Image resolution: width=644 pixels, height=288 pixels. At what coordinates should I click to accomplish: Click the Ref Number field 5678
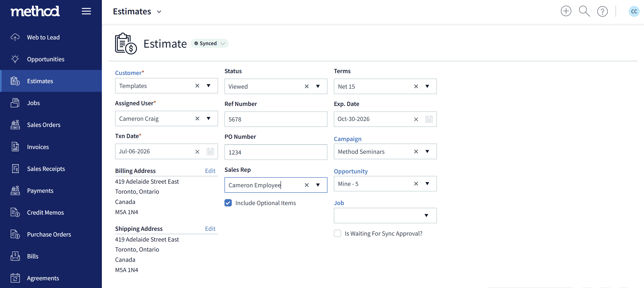(x=276, y=119)
